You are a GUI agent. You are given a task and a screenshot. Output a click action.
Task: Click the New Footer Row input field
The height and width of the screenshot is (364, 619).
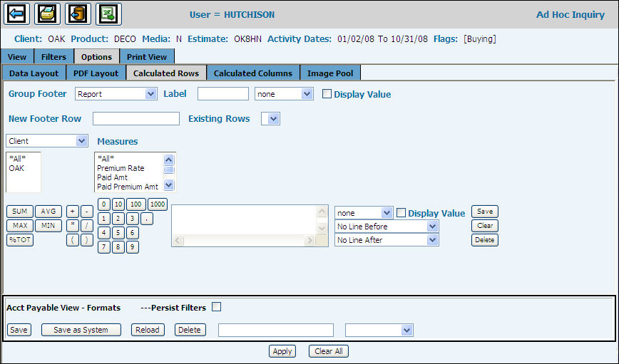pos(136,119)
